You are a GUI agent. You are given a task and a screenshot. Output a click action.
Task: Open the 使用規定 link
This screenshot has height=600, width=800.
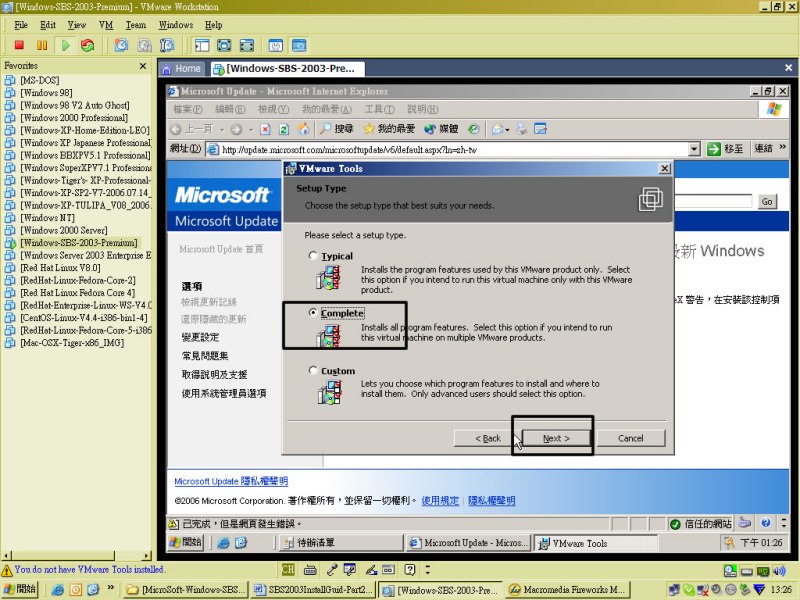[x=440, y=501]
